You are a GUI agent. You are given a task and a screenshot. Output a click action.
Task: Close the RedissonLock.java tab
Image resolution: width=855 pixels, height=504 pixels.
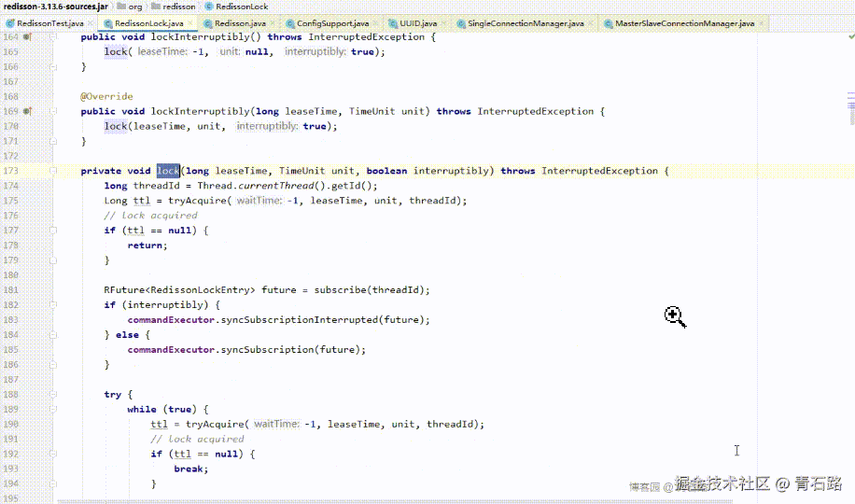click(189, 23)
